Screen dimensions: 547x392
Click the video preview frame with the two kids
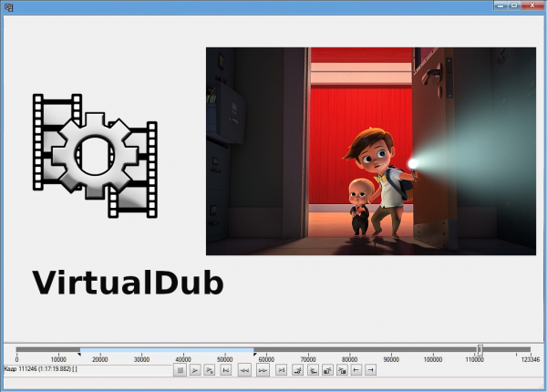point(371,151)
